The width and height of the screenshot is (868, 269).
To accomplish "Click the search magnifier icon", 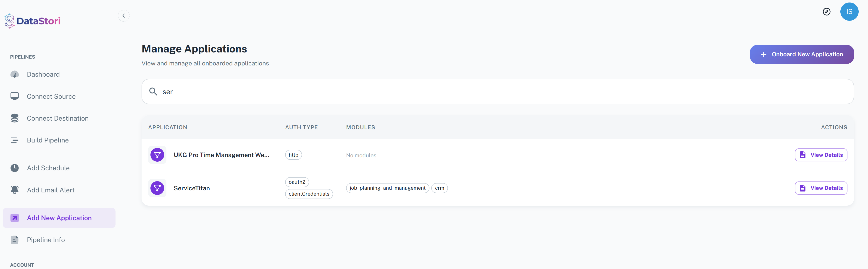I will [153, 92].
